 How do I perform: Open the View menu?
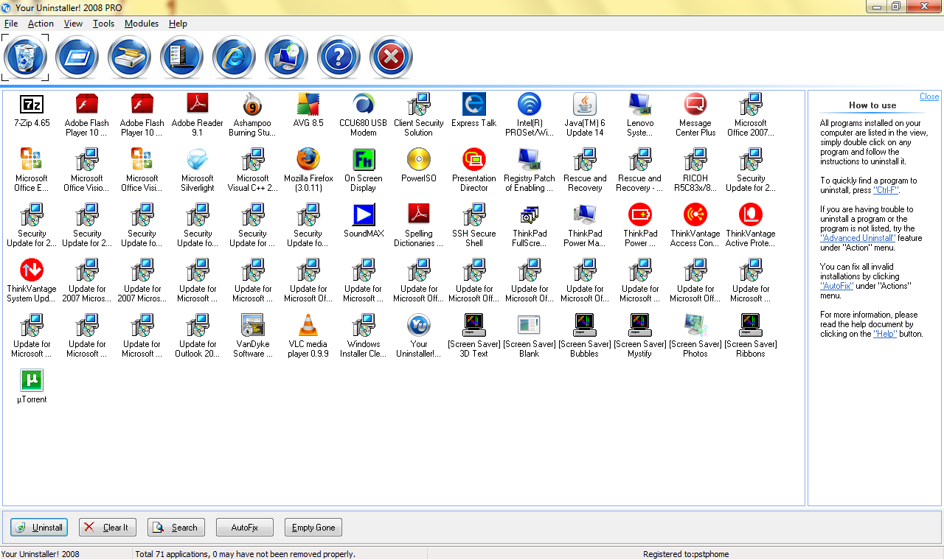click(73, 24)
